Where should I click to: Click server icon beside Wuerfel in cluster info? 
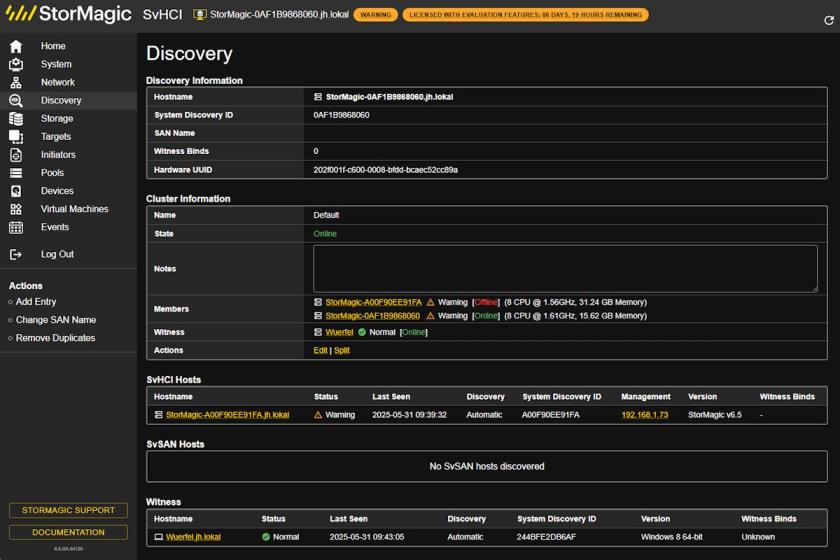pyautogui.click(x=318, y=332)
